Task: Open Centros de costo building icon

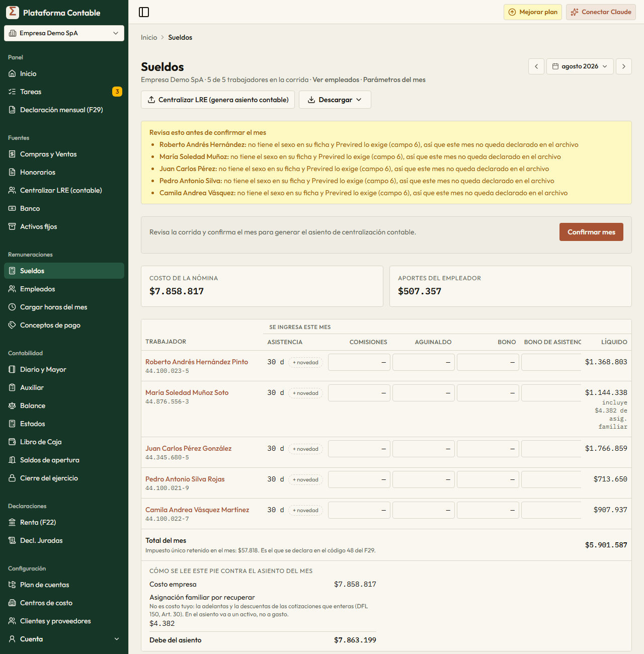Action: 12,603
